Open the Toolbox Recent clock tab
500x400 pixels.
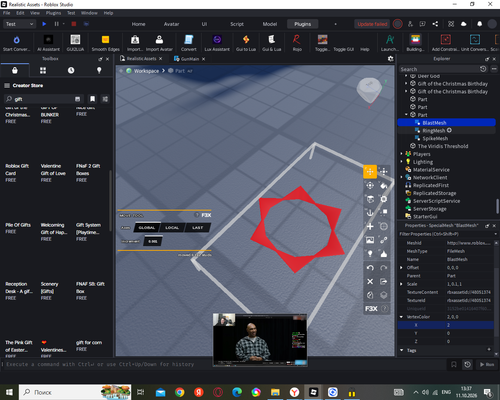click(x=71, y=70)
